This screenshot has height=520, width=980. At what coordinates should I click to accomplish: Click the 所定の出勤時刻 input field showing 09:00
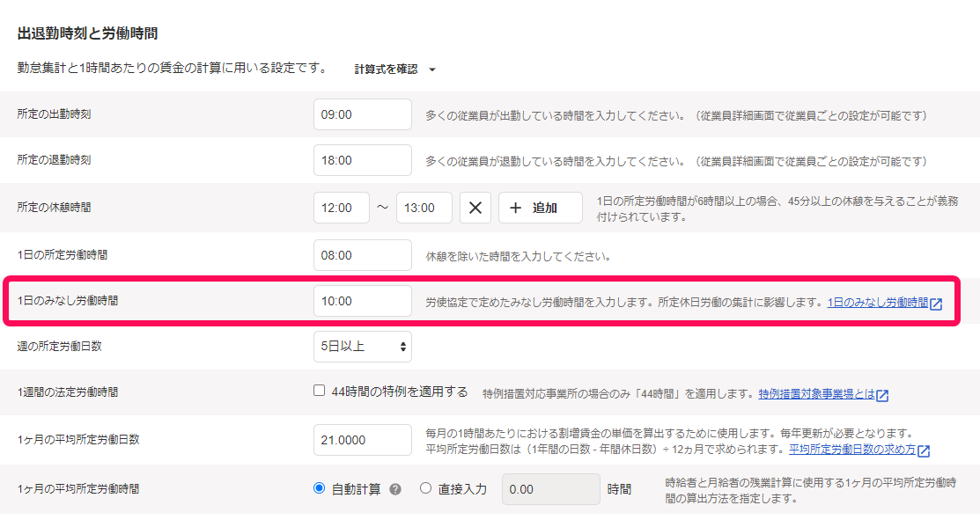(363, 115)
